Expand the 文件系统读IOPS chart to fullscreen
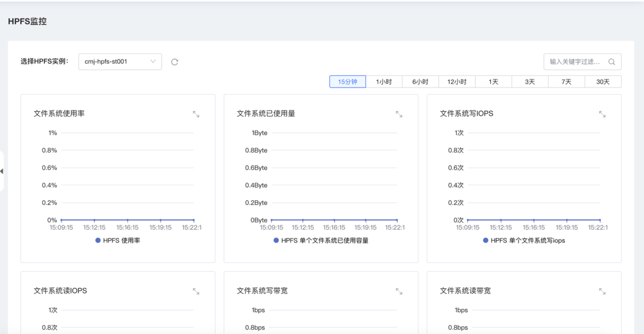 click(x=196, y=291)
